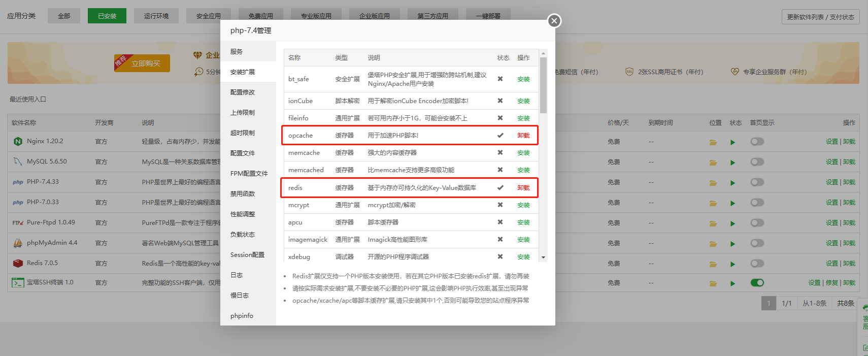This screenshot has width=868, height=356.
Task: Uninstall the redis extension
Action: coord(523,188)
